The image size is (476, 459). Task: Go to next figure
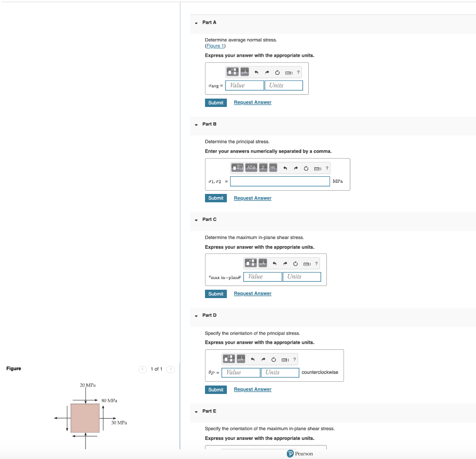click(x=171, y=369)
